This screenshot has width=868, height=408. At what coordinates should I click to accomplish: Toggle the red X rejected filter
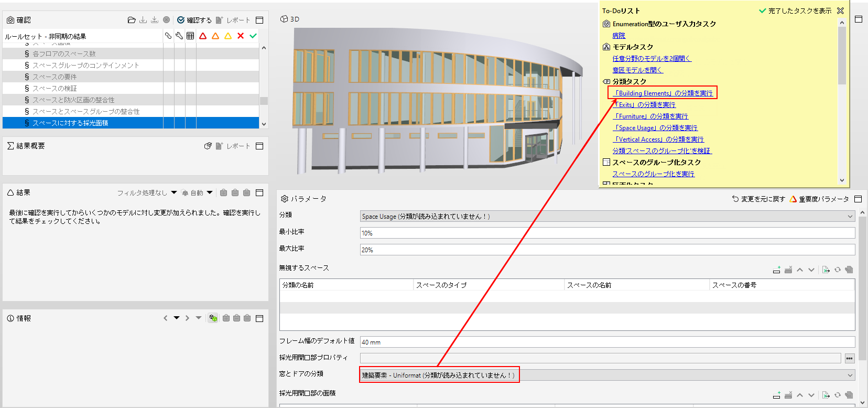click(x=241, y=36)
